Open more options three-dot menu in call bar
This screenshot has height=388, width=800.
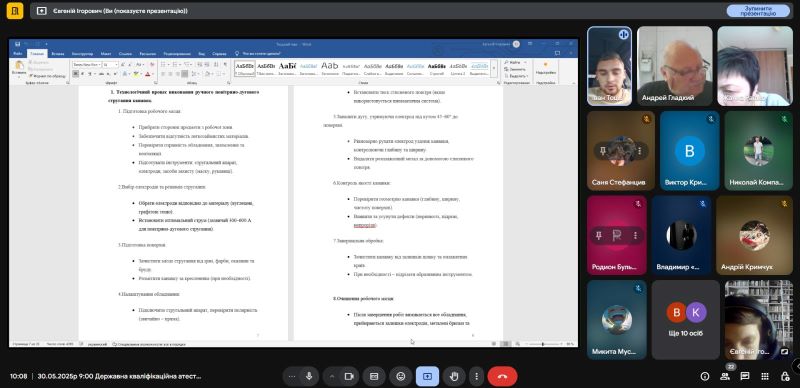coord(477,376)
